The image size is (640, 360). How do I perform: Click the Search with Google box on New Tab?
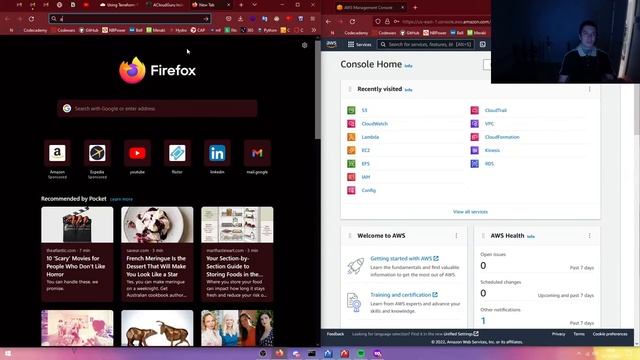[x=158, y=109]
